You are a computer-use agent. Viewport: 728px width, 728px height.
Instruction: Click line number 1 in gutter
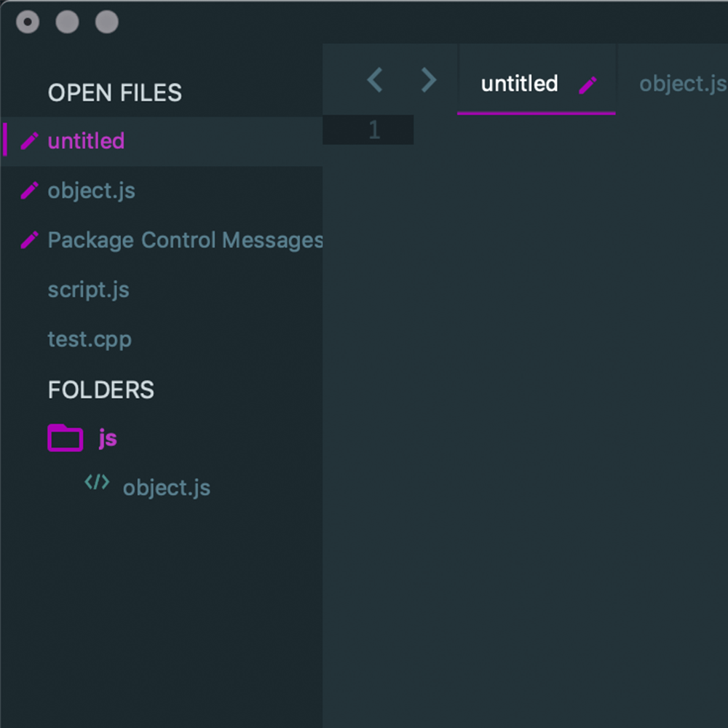pyautogui.click(x=374, y=130)
